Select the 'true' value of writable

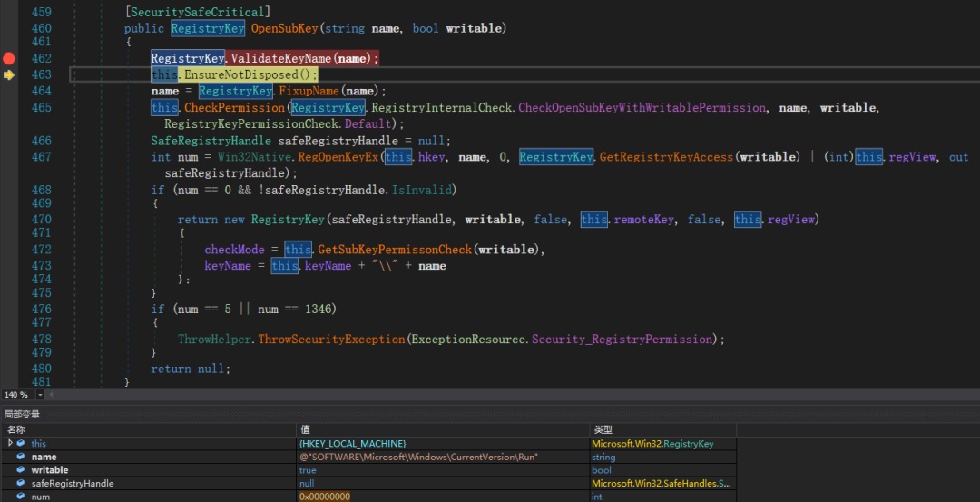[x=308, y=470]
